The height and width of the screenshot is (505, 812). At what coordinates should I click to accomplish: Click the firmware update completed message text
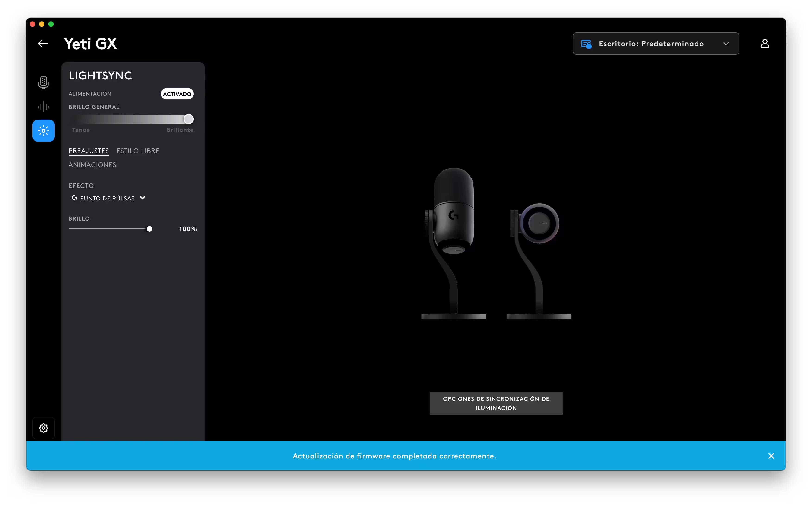394,456
